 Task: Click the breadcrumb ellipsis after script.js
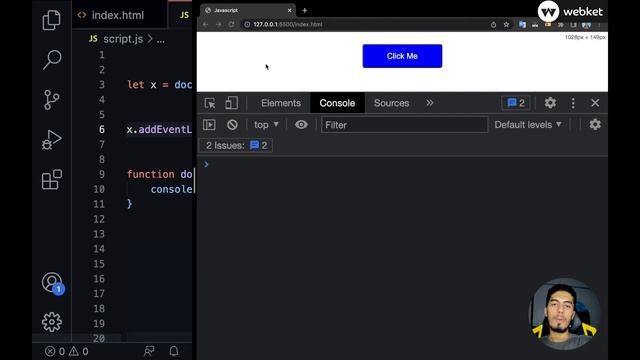pyautogui.click(x=160, y=40)
